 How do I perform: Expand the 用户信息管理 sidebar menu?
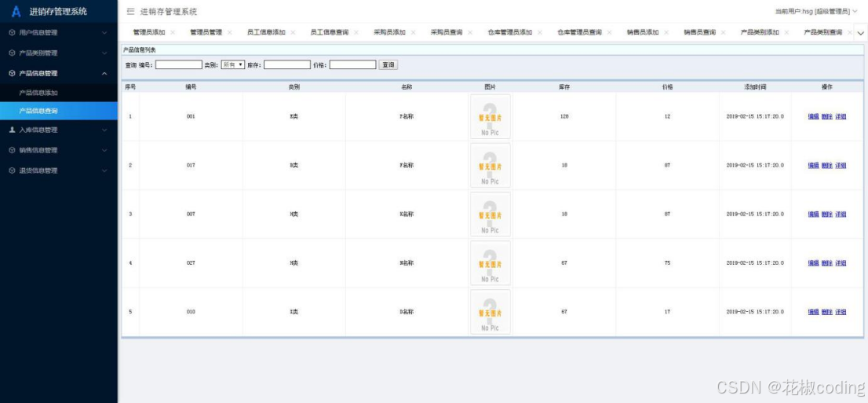pyautogui.click(x=104, y=33)
